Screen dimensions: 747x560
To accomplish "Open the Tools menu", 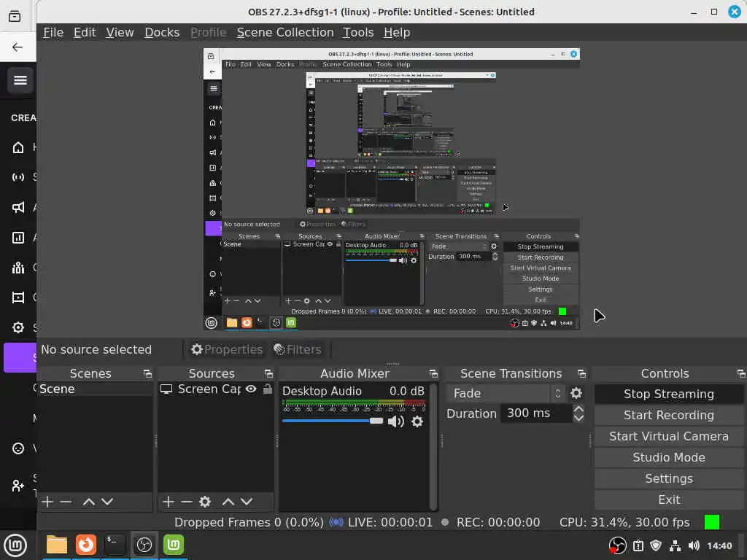I will coord(358,32).
